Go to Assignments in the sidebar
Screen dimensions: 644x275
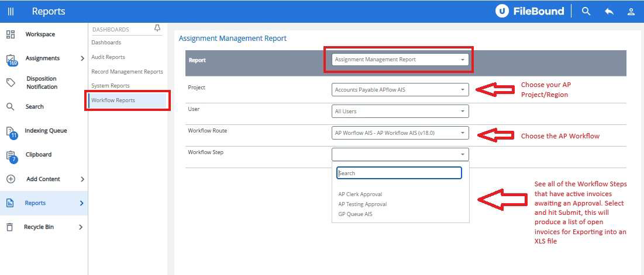(43, 58)
